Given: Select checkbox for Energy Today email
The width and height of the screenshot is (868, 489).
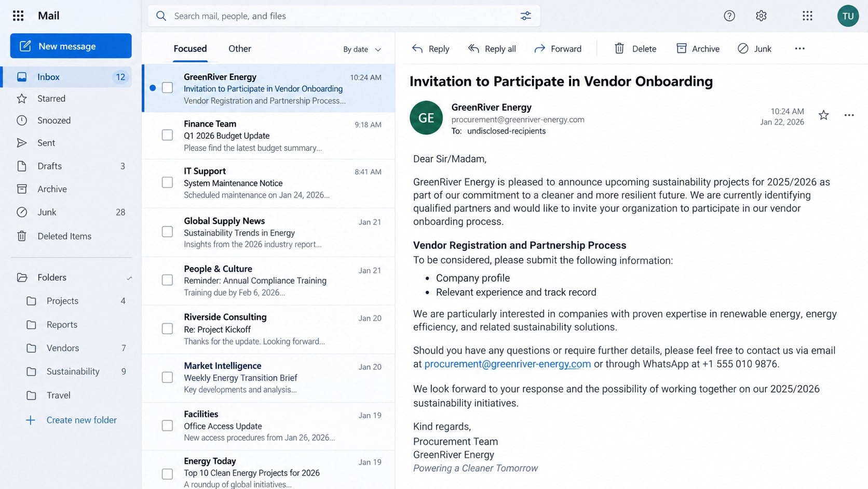Looking at the screenshot, I should tap(167, 474).
